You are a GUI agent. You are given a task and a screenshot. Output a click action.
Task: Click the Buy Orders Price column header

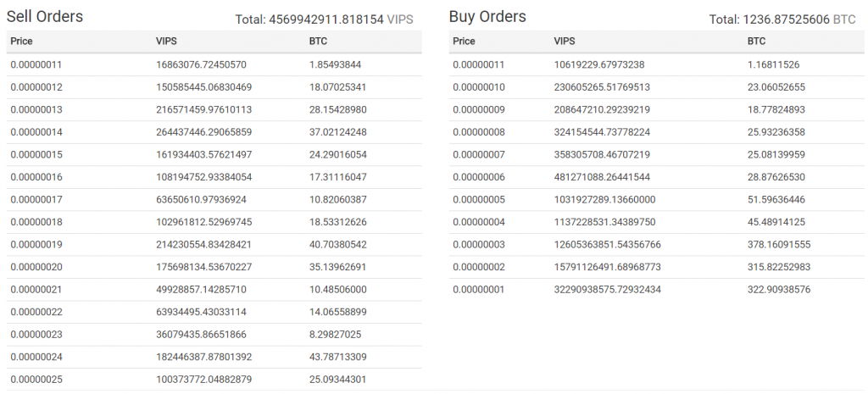[x=464, y=41]
